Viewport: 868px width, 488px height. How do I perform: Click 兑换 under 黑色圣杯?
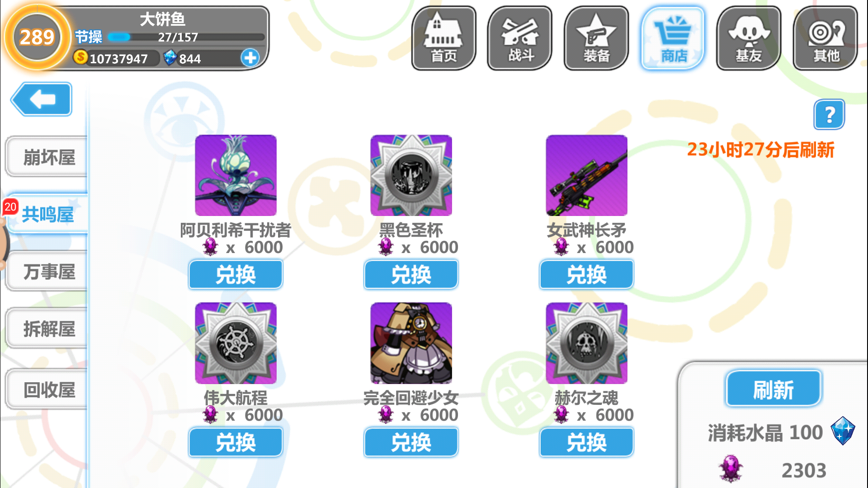pos(411,274)
